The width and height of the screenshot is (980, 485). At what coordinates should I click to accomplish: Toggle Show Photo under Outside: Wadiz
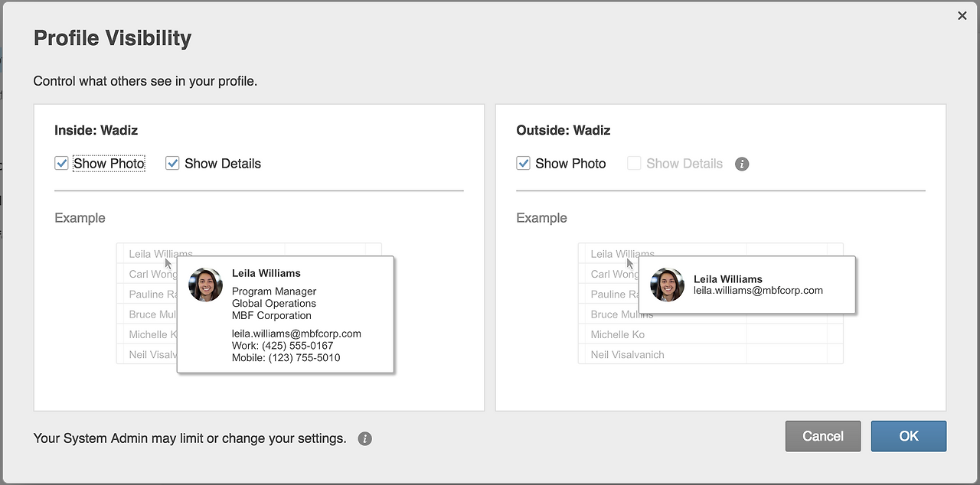tap(524, 163)
